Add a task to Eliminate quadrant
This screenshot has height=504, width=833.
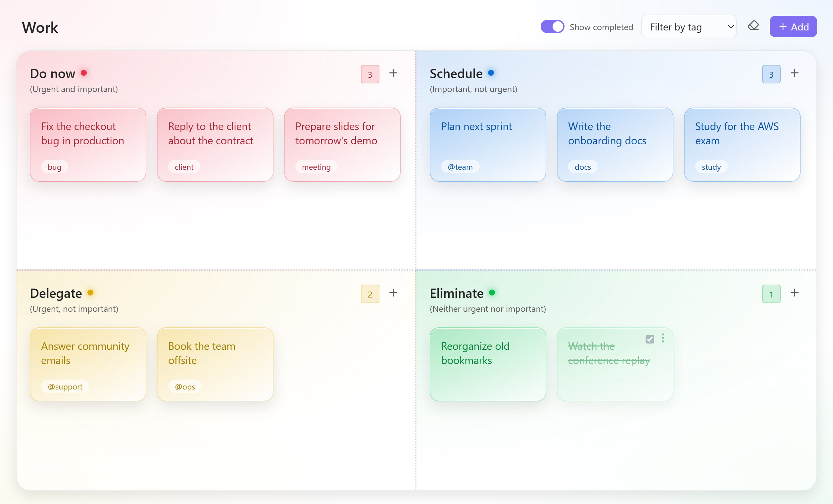click(x=795, y=293)
